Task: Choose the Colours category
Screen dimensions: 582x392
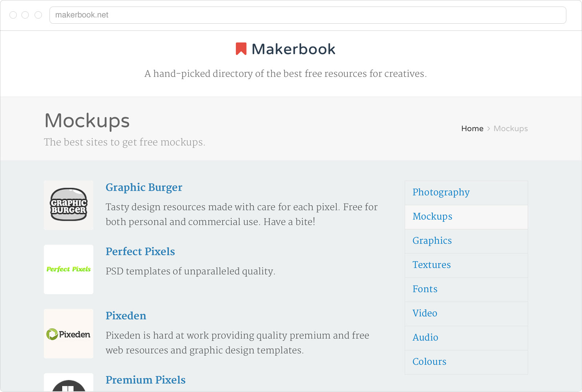Action: 429,362
